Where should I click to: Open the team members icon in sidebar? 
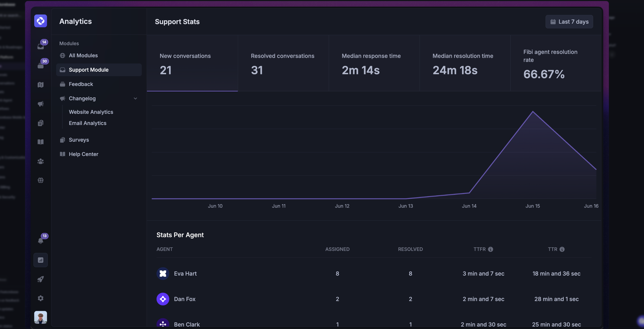41,161
